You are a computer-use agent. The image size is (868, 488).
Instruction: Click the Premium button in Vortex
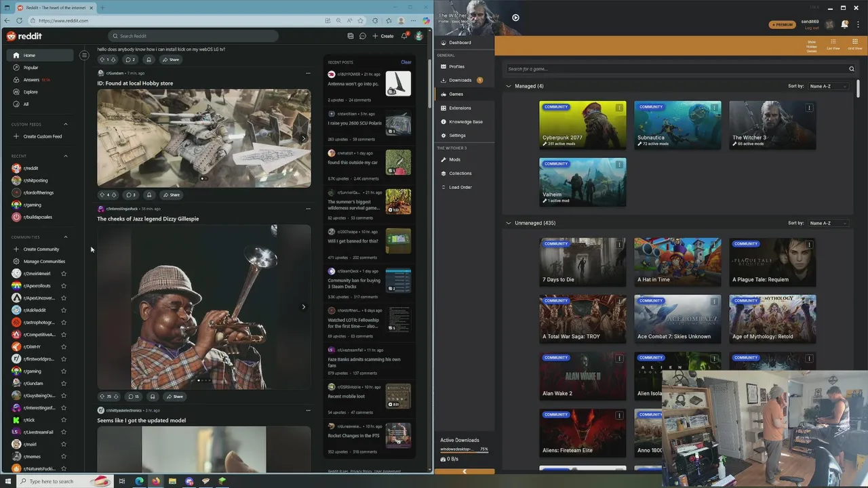click(782, 25)
